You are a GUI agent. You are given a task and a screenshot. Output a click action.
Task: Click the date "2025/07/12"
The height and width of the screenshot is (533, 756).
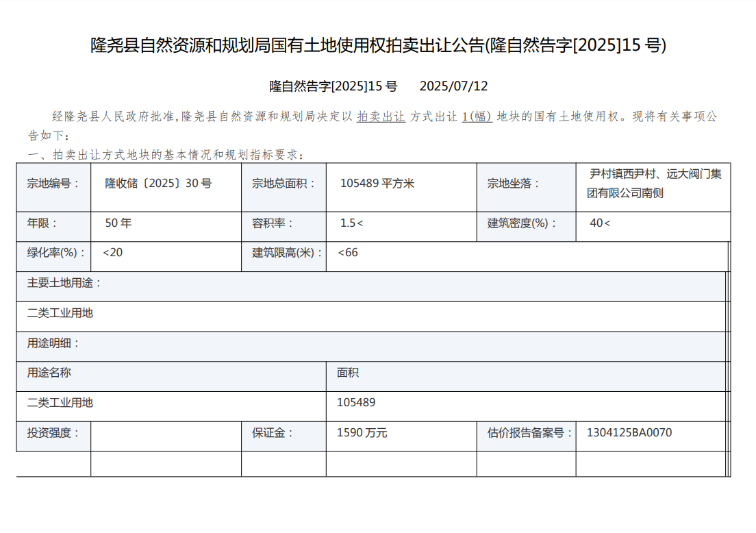coord(454,86)
